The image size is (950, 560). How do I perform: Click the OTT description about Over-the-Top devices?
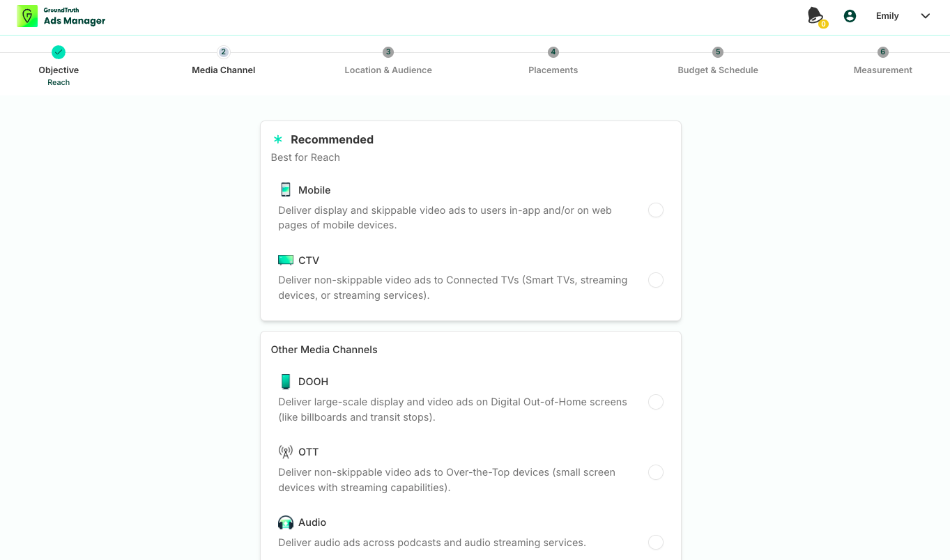point(447,480)
